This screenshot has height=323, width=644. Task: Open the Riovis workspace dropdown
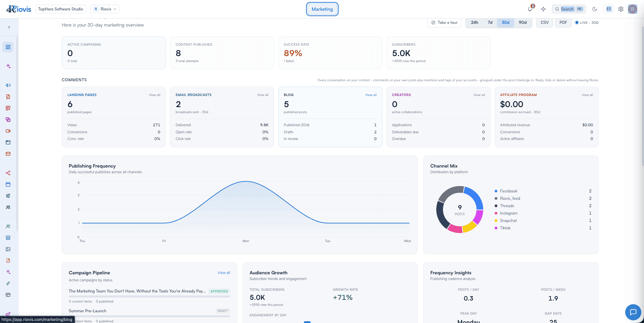(105, 9)
